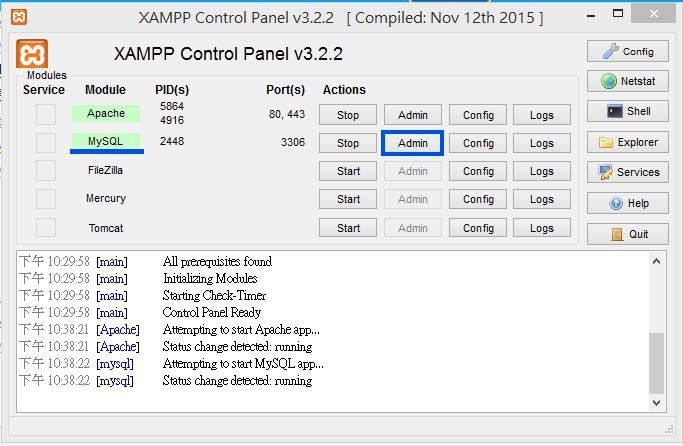Image resolution: width=683 pixels, height=446 pixels.
Task: Select the Tomcat module label
Action: (x=106, y=228)
